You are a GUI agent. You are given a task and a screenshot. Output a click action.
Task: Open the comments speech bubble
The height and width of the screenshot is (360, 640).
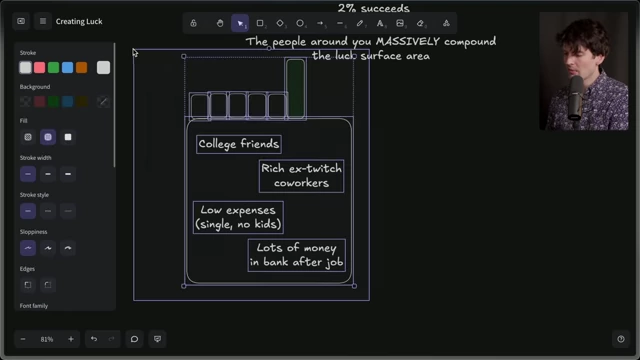click(134, 339)
